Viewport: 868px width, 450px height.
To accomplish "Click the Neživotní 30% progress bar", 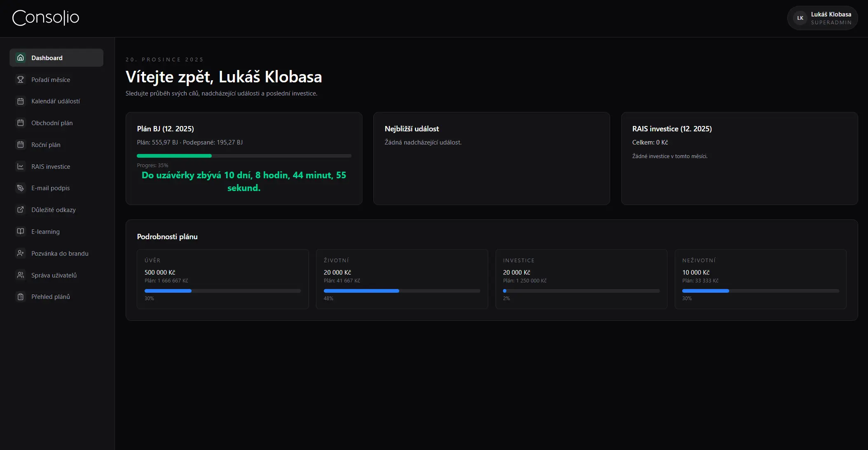I will pyautogui.click(x=760, y=291).
